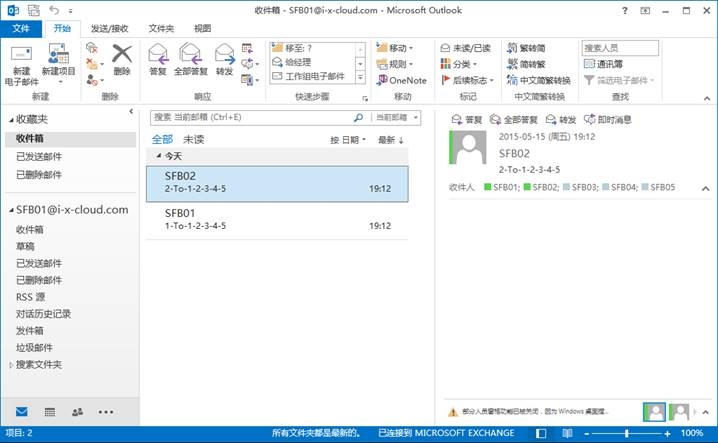Click 转发 in reading pane
The image size is (718, 443).
coord(560,120)
